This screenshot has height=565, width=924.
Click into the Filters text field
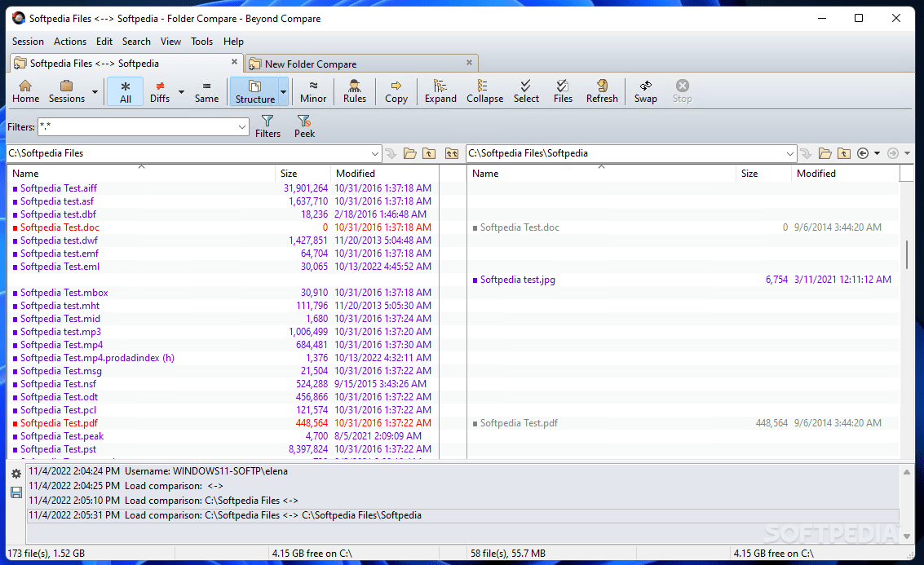pyautogui.click(x=137, y=126)
